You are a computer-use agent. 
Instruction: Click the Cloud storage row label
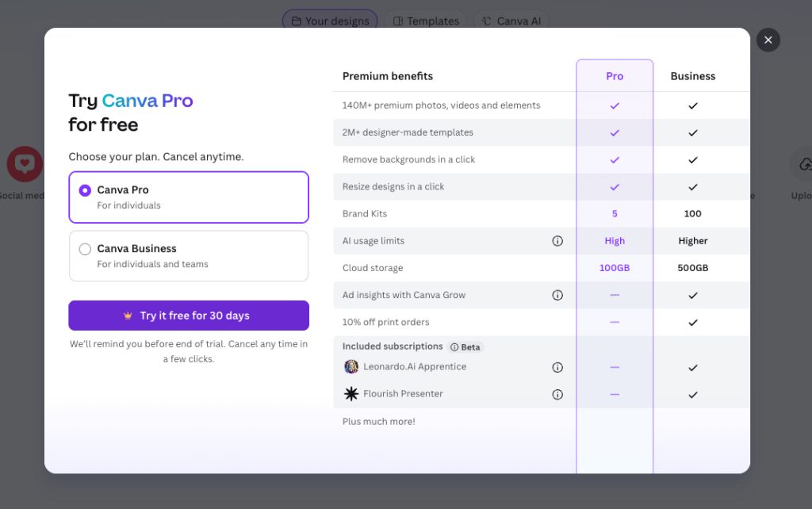click(373, 268)
